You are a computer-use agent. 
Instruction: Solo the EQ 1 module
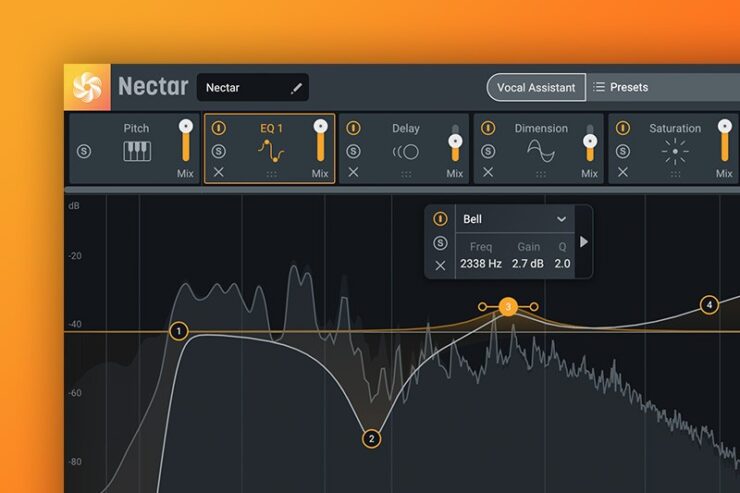(219, 151)
